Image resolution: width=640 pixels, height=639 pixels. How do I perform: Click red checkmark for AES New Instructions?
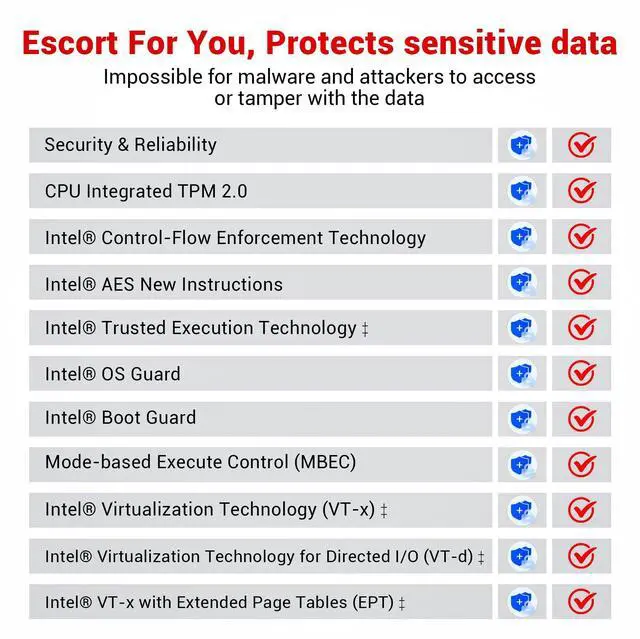click(x=582, y=283)
